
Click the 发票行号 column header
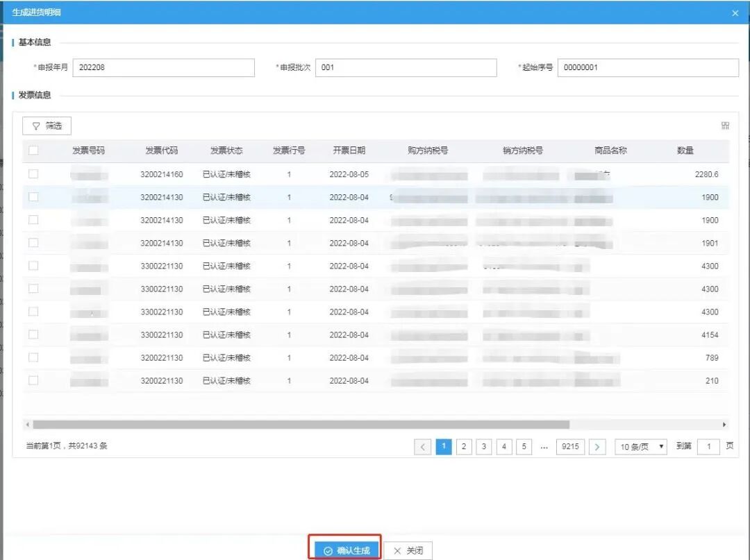pyautogui.click(x=289, y=151)
